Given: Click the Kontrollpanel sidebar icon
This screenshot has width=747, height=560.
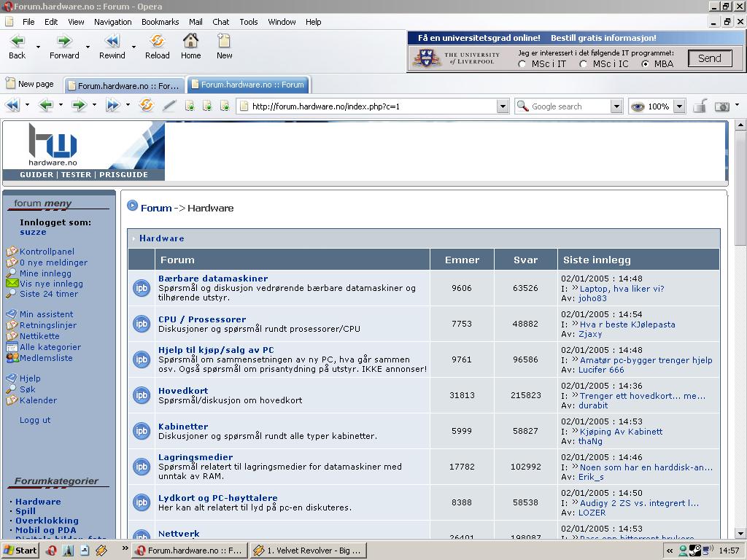Looking at the screenshot, I should (x=12, y=252).
